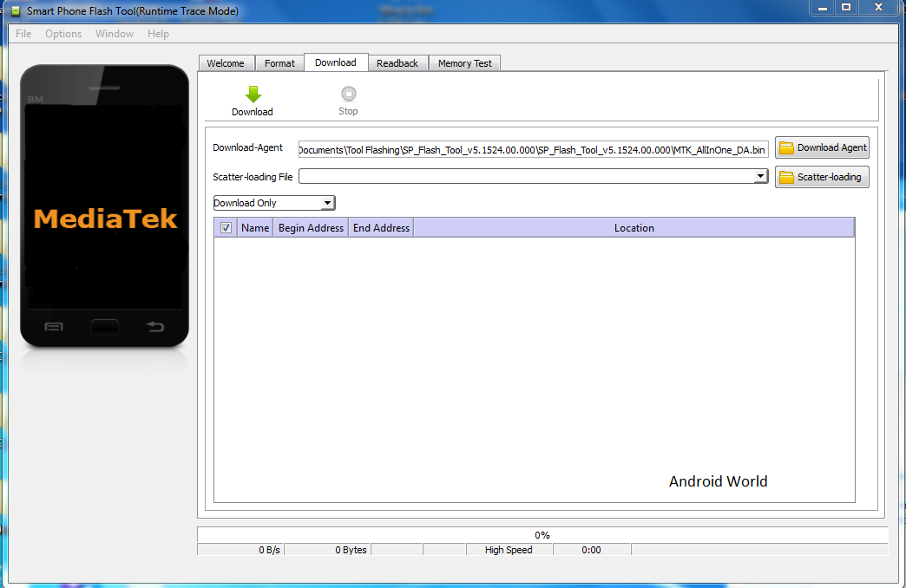Click the End Address column header

click(381, 227)
